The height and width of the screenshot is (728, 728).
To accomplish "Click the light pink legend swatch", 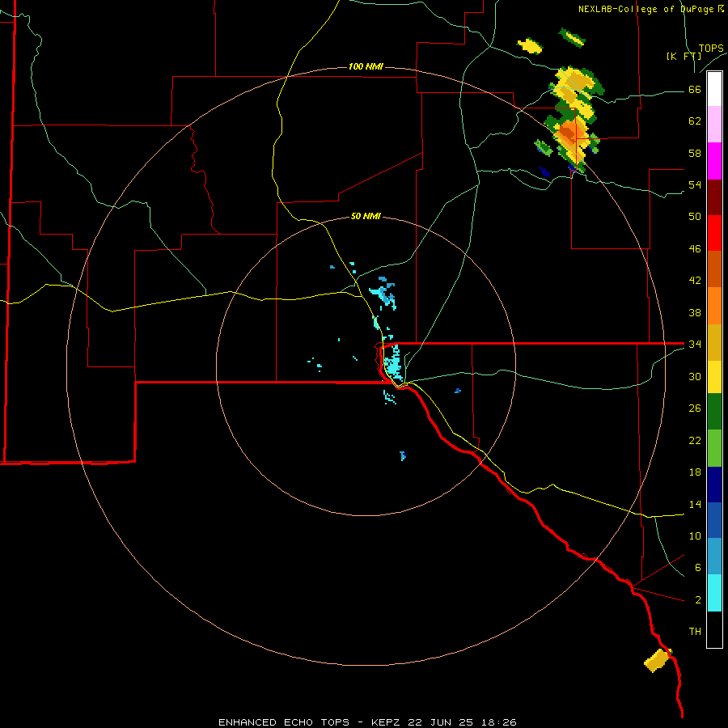I will tap(714, 125).
